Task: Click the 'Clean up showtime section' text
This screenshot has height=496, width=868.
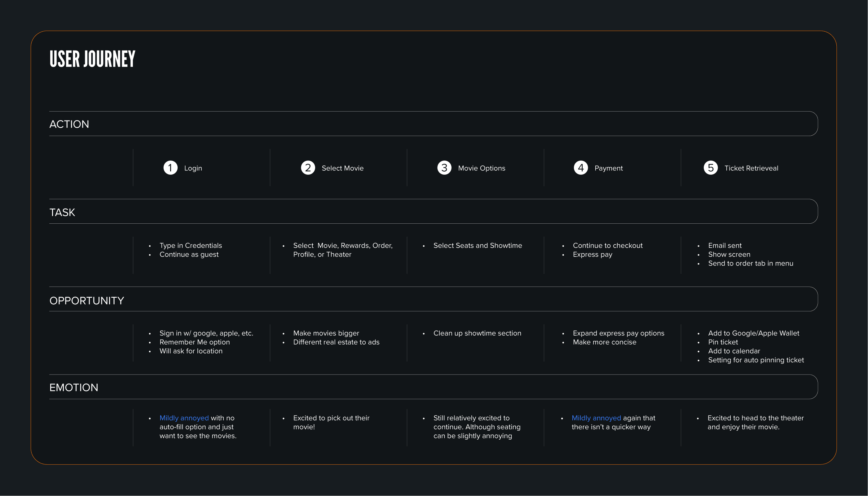Action: pos(477,333)
